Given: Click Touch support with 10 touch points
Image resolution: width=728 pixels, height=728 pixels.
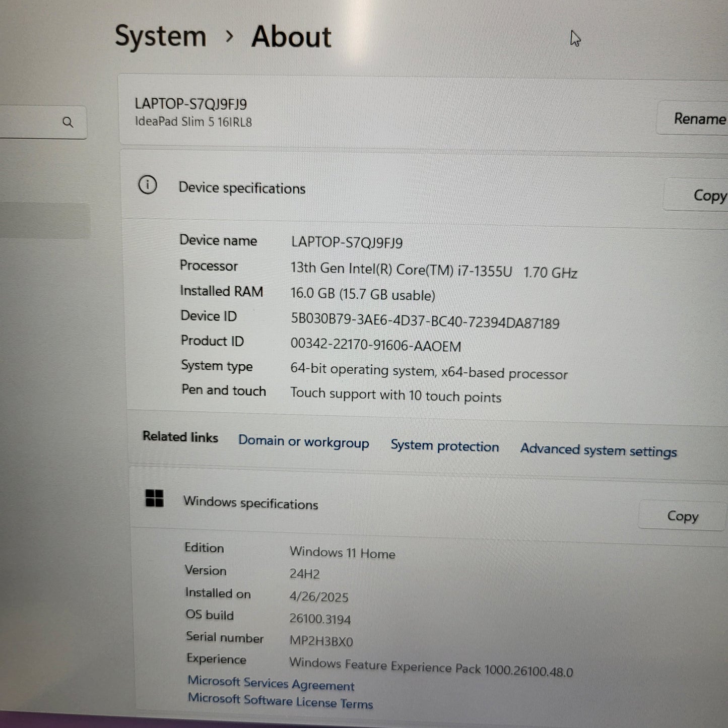Looking at the screenshot, I should pos(395,395).
